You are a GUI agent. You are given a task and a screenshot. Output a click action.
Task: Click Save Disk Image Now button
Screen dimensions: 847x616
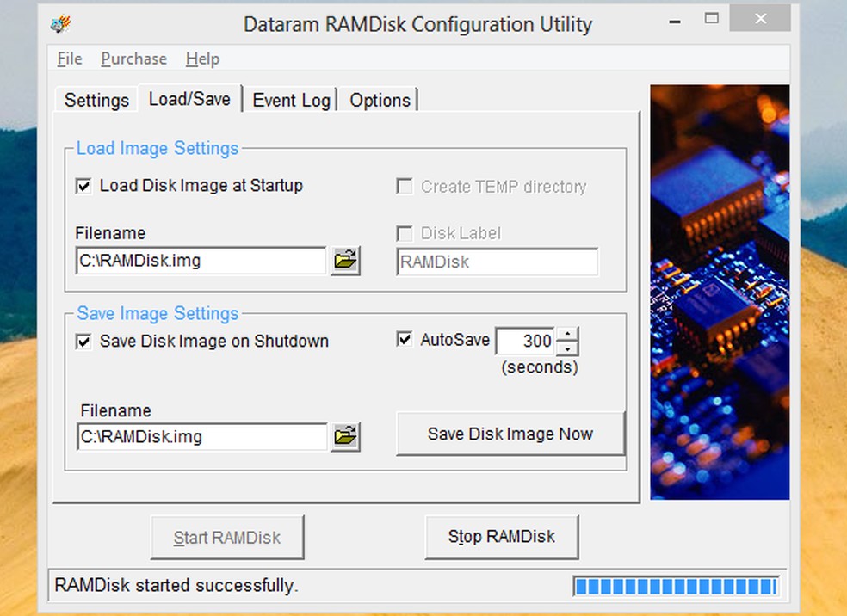pyautogui.click(x=510, y=434)
